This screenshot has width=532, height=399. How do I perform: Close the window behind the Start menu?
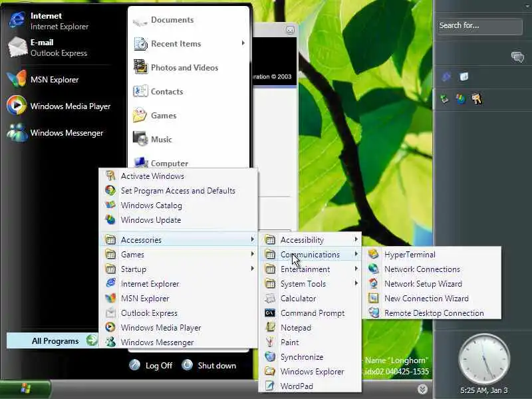click(x=290, y=30)
